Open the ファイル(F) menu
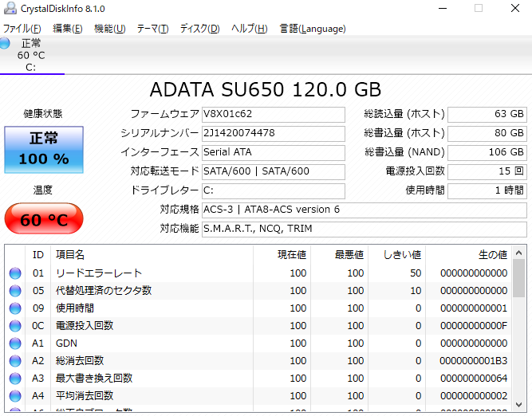Image resolution: width=532 pixels, height=416 pixels. (x=22, y=29)
